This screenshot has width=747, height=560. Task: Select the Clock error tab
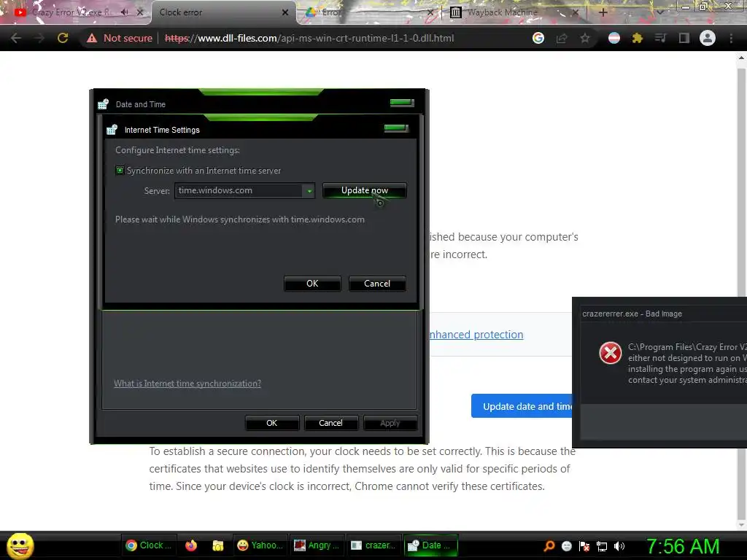[x=224, y=12]
